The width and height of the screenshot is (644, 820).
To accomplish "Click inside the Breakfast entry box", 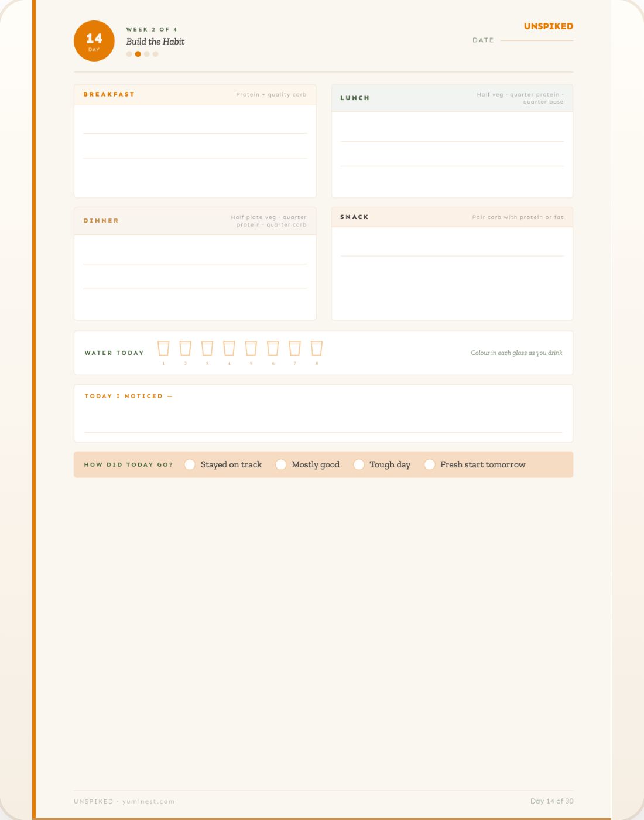I will pos(195,151).
